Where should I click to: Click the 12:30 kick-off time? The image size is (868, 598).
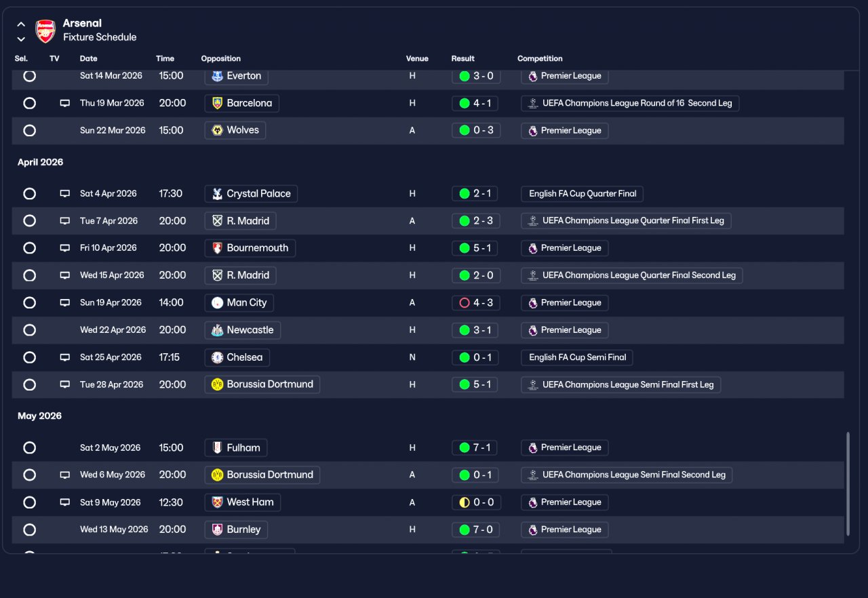(x=170, y=502)
